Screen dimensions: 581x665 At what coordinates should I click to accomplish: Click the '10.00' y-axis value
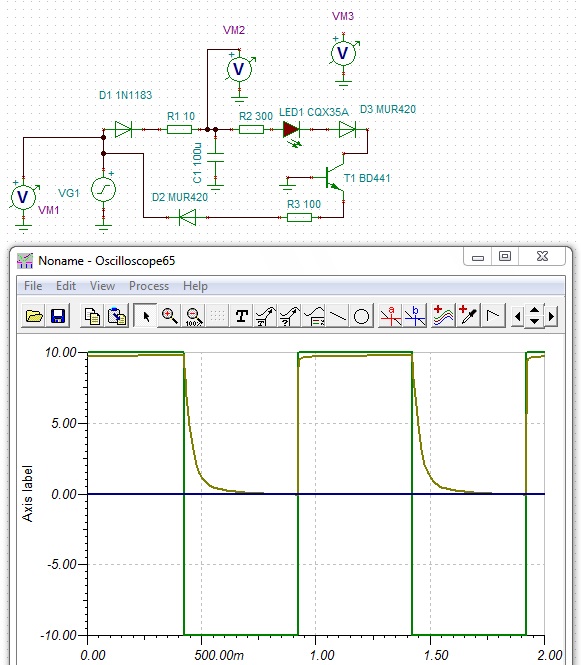[61, 352]
